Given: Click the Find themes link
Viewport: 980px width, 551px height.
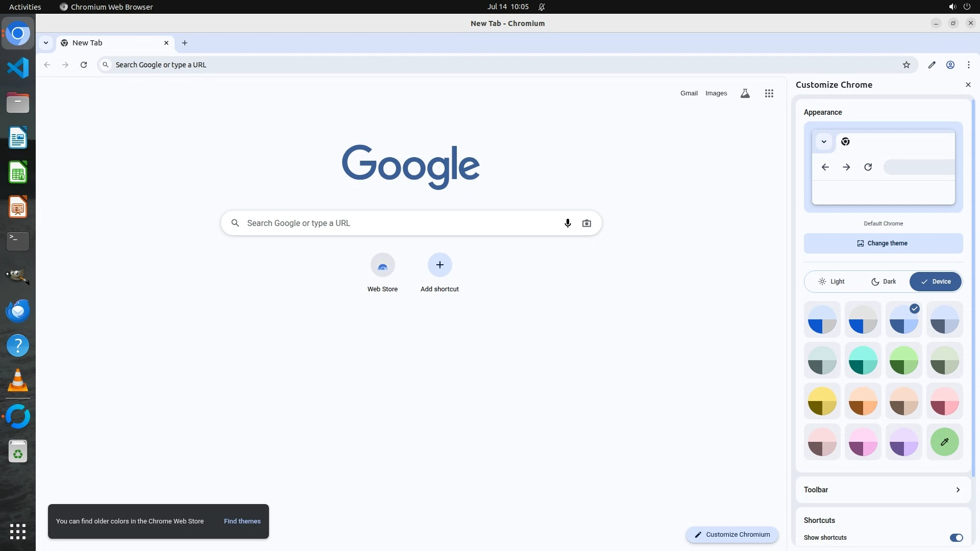Looking at the screenshot, I should tap(242, 521).
